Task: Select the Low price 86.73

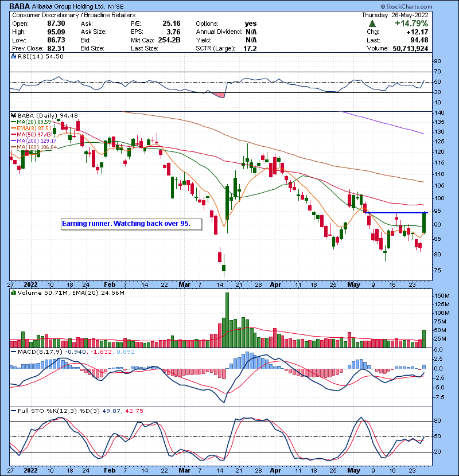Action: click(56, 40)
